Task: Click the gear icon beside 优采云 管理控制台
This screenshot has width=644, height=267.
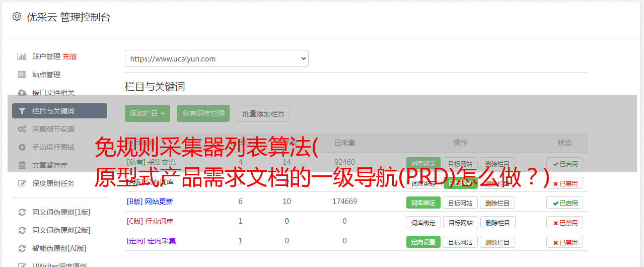Action: point(17,17)
